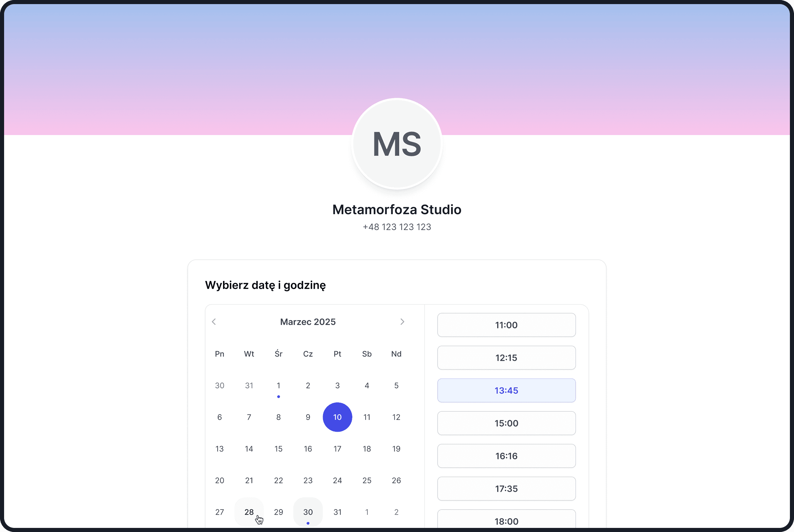Pick the 15:00 time slot
Viewport: 794px width, 532px height.
click(506, 423)
